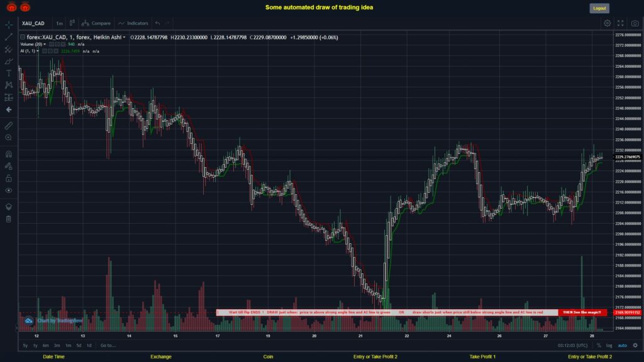Undo the last chart action
Screen dimensions: 644x362
pyautogui.click(x=158, y=23)
